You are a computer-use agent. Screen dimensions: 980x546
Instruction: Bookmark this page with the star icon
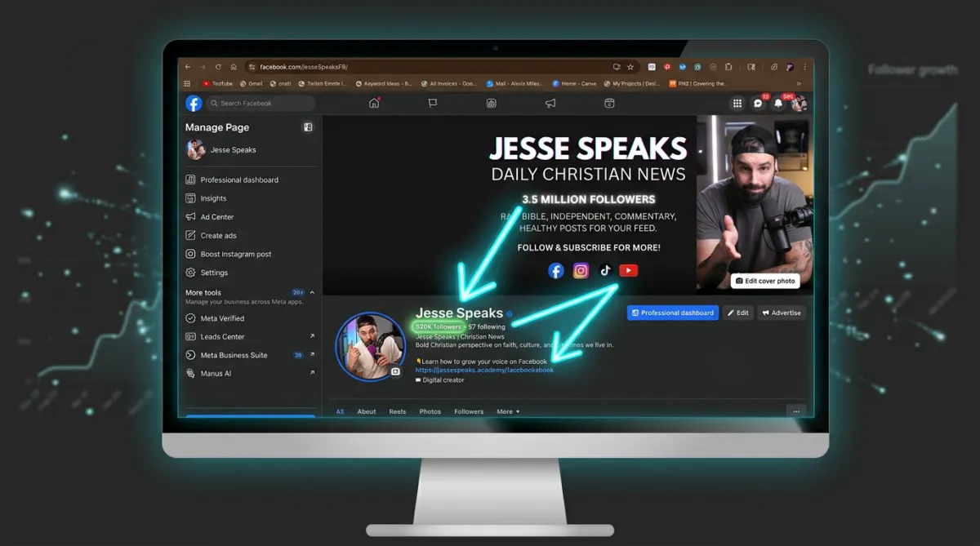tap(630, 67)
